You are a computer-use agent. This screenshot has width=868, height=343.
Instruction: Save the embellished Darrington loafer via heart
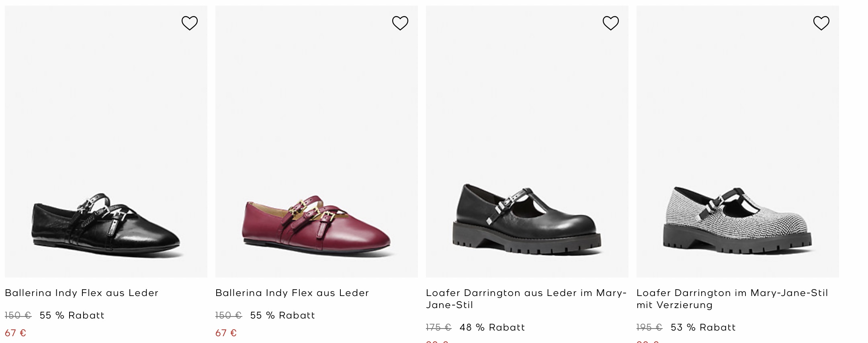click(821, 23)
